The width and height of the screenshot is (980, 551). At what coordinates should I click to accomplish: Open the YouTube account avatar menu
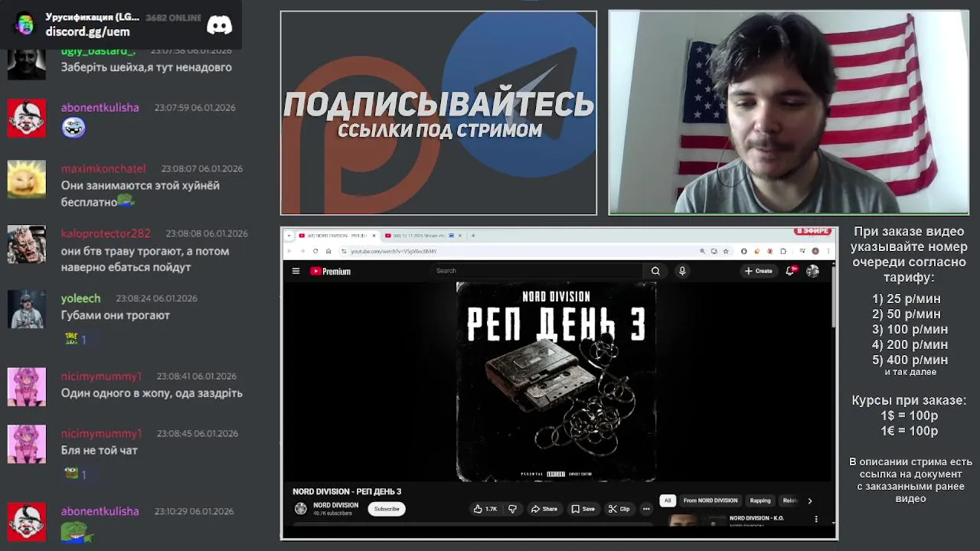pyautogui.click(x=812, y=271)
